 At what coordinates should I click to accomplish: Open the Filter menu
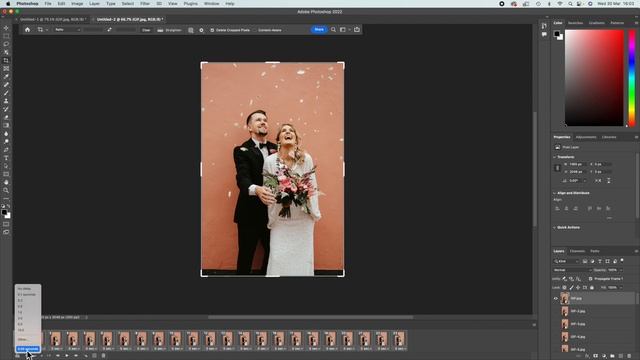pyautogui.click(x=145, y=4)
